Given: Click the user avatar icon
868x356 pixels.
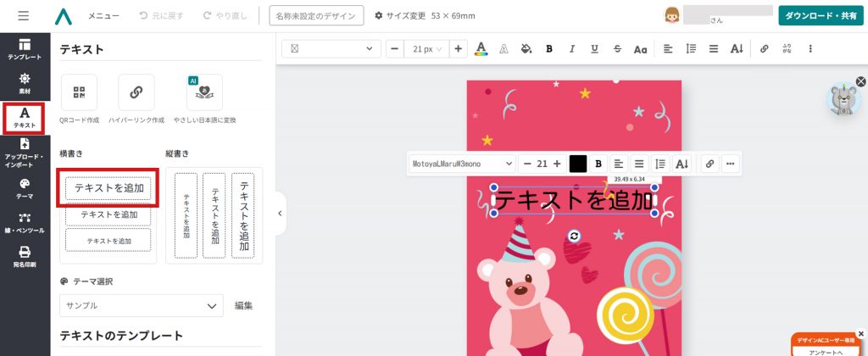Looking at the screenshot, I should [x=671, y=15].
